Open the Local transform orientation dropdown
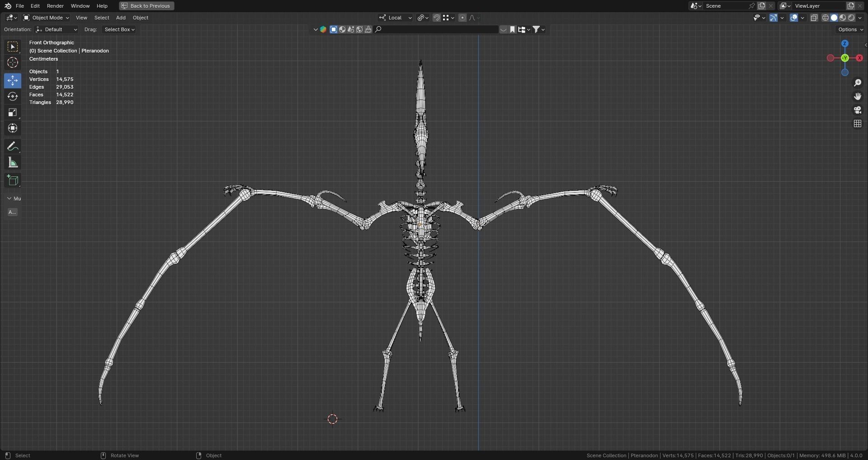This screenshot has width=868, height=460. pyautogui.click(x=396, y=18)
